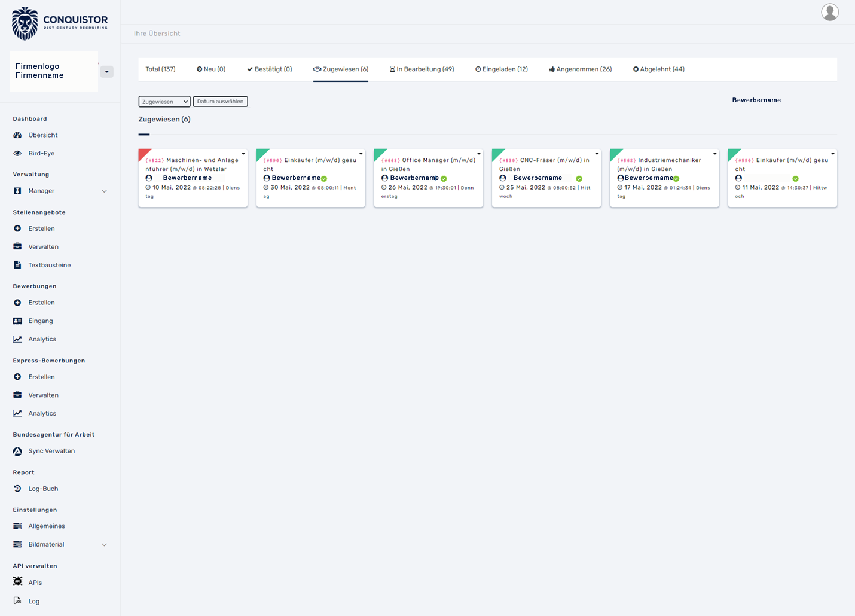Click the Erstellen plus icon under Bewerbungen
Screen dimensions: 855x616
[17, 303]
